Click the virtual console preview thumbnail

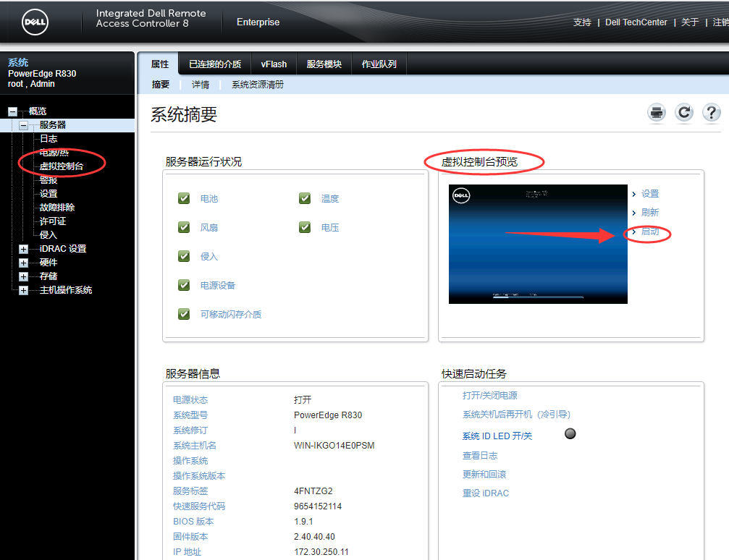point(538,244)
